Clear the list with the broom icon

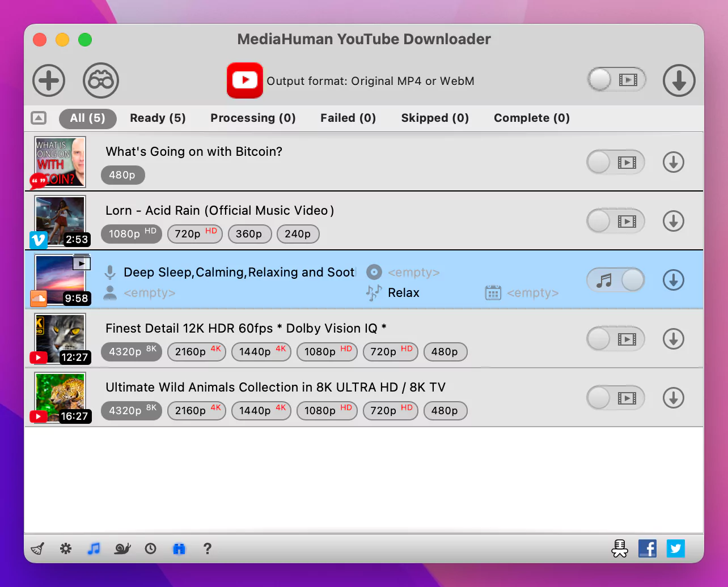(x=37, y=548)
